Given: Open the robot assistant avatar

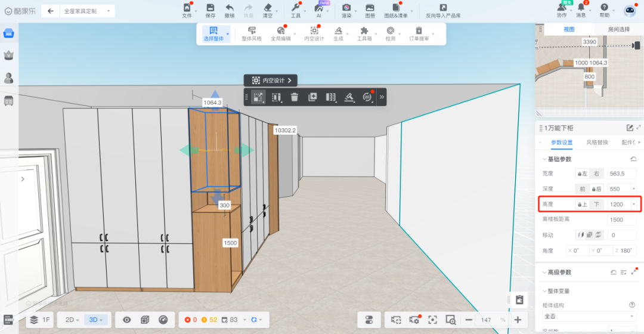Looking at the screenshot, I should pyautogui.click(x=630, y=11).
